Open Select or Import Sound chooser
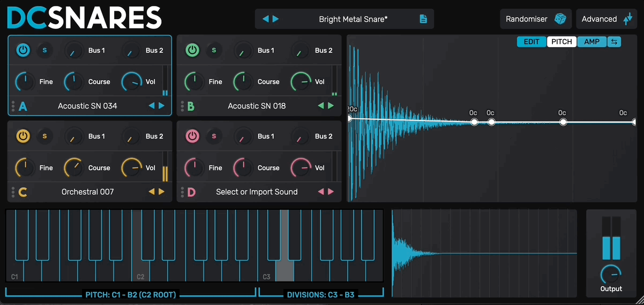Viewport: 644px width, 305px height. pos(257,192)
